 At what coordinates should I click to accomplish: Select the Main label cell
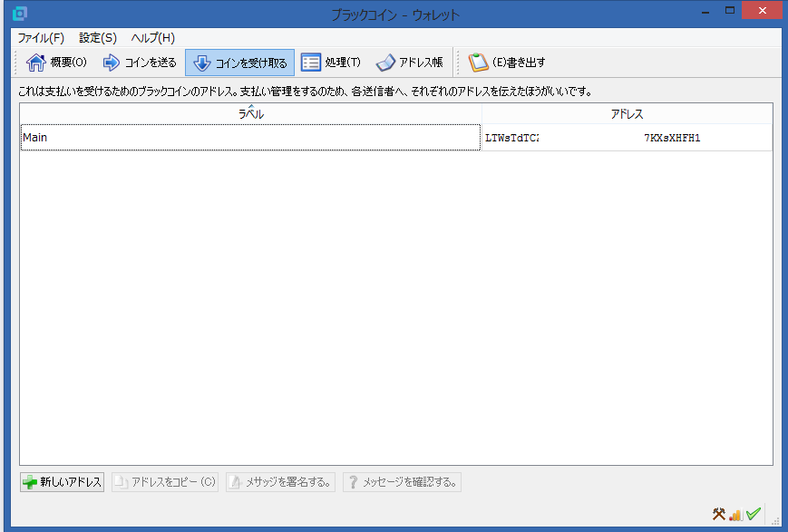coord(251,137)
